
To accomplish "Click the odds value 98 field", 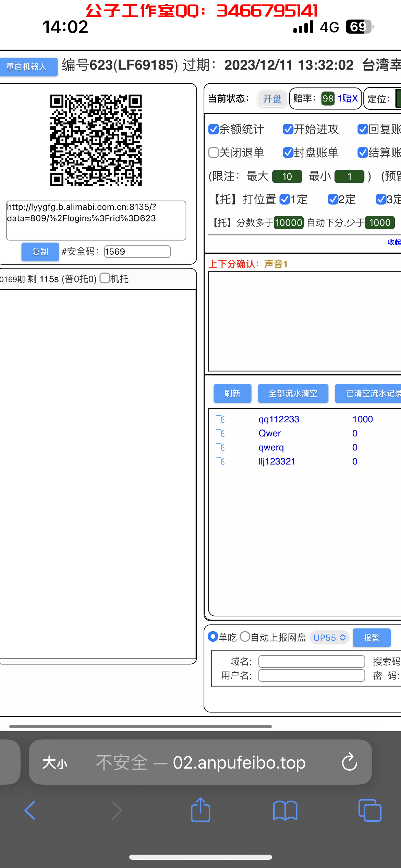I will pos(328,99).
